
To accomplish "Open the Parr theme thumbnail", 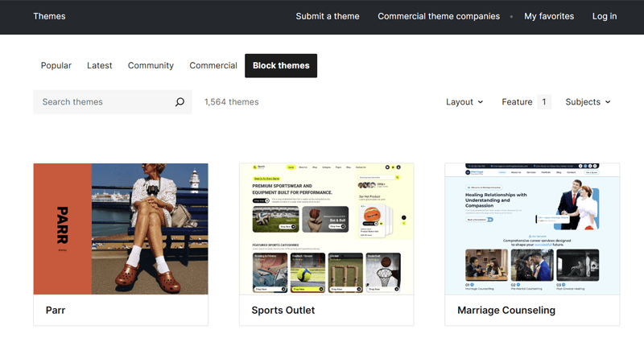I will coord(121,229).
